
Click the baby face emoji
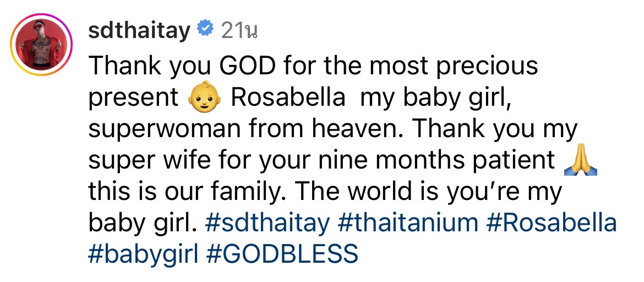pyautogui.click(x=204, y=99)
